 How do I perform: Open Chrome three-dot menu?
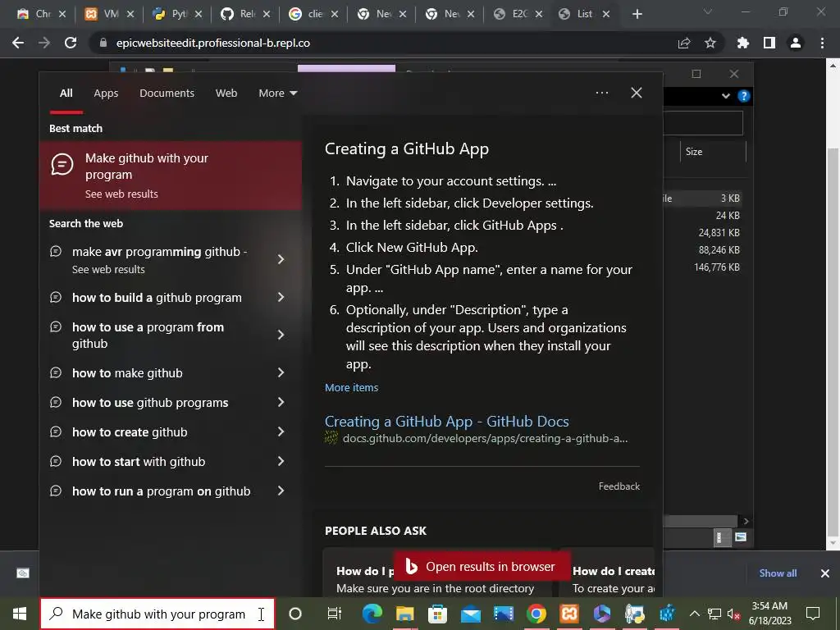(822, 43)
